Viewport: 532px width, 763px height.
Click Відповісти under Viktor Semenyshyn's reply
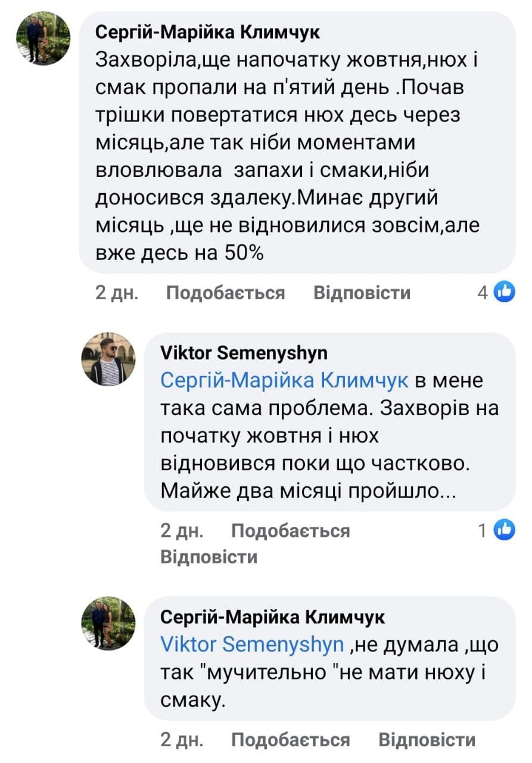pos(209,557)
